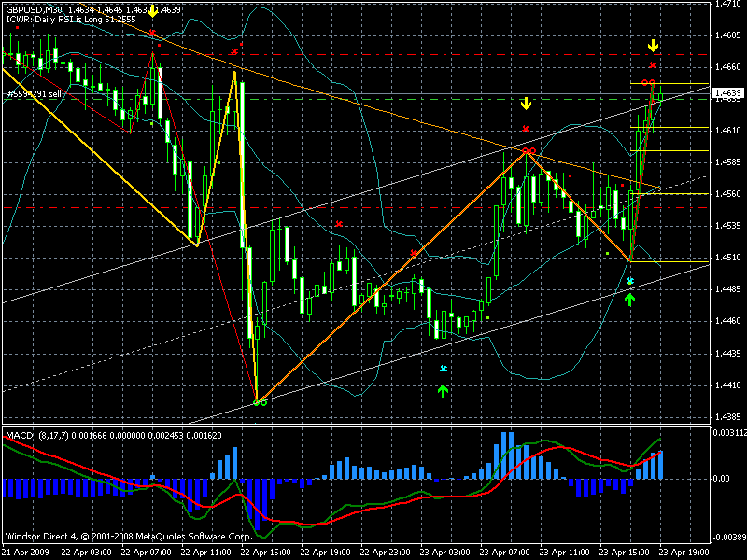Image resolution: width=747 pixels, height=560 pixels.
Task: Click the yellow down arrow beside the chart title
Action: click(152, 14)
